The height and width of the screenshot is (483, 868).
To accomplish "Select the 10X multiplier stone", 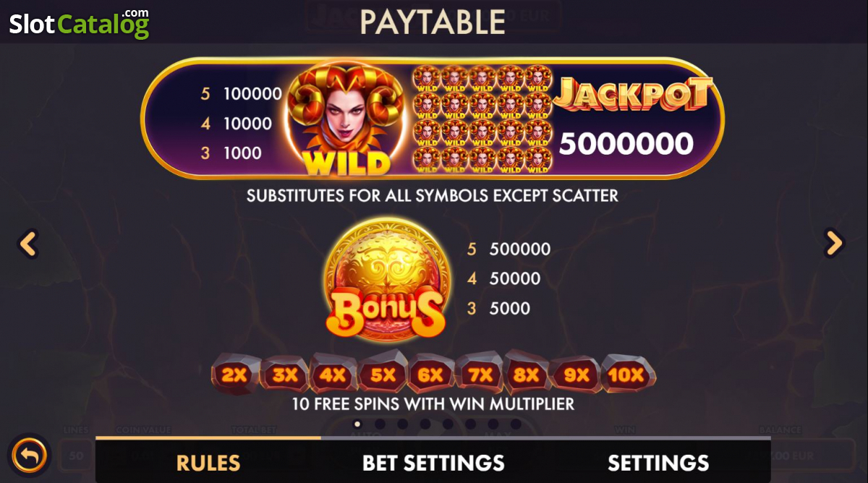I will [627, 374].
